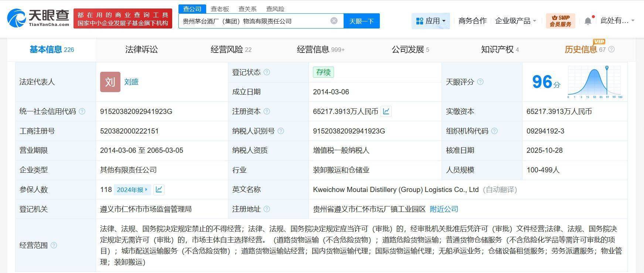The image size is (644, 273).
Task: Click the registered capital trend chart icon
Action: click(386, 111)
